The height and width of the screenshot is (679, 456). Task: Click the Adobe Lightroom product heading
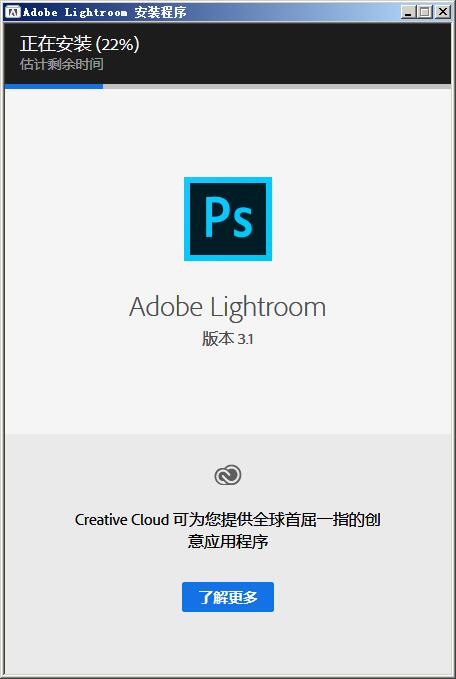pyautogui.click(x=227, y=307)
